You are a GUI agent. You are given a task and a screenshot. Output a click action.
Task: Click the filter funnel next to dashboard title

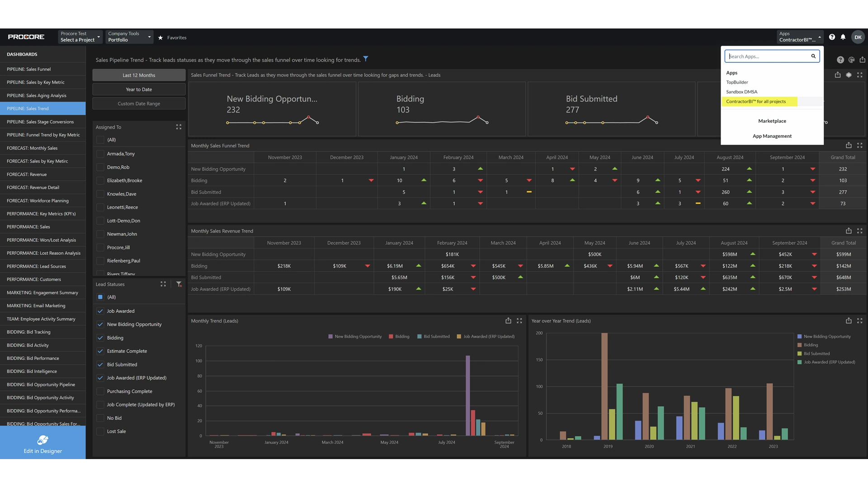pos(366,59)
